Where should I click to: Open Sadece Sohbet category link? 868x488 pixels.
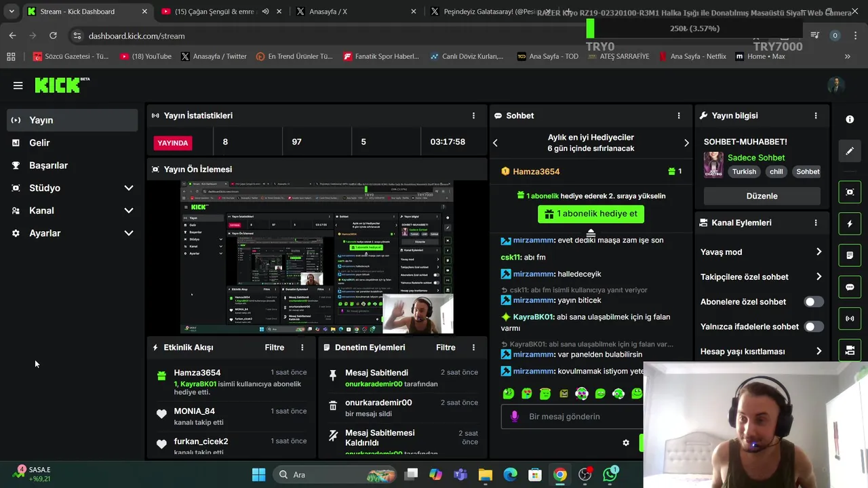[756, 157]
